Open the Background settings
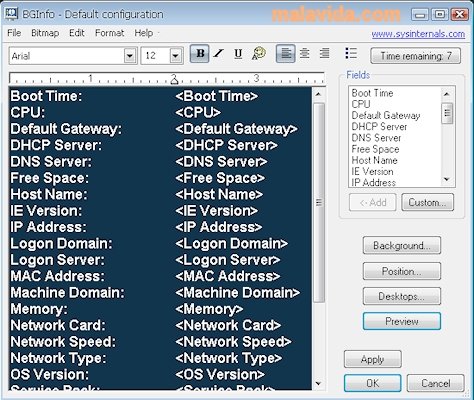The image size is (474, 400). pyautogui.click(x=402, y=246)
